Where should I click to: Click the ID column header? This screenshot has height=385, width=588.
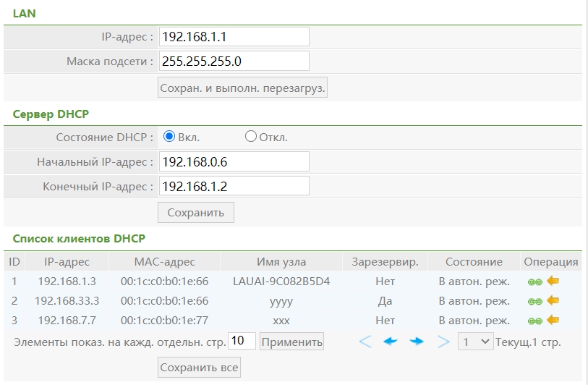pos(14,261)
